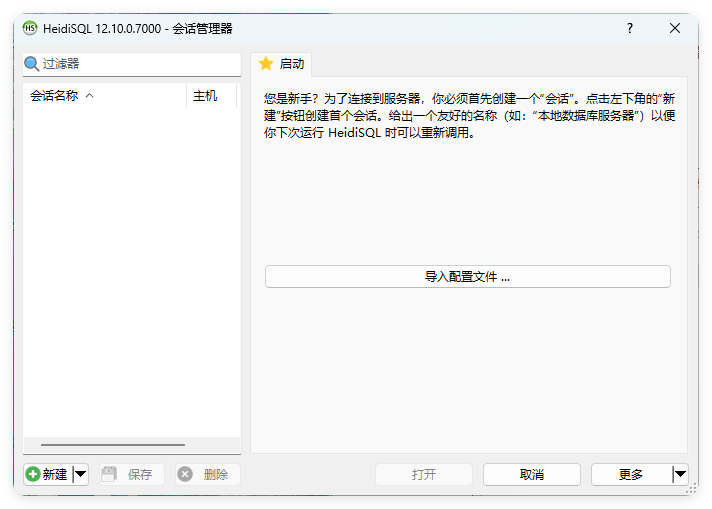
Task: Click the magnifier icon beside 过滤器
Action: click(32, 64)
